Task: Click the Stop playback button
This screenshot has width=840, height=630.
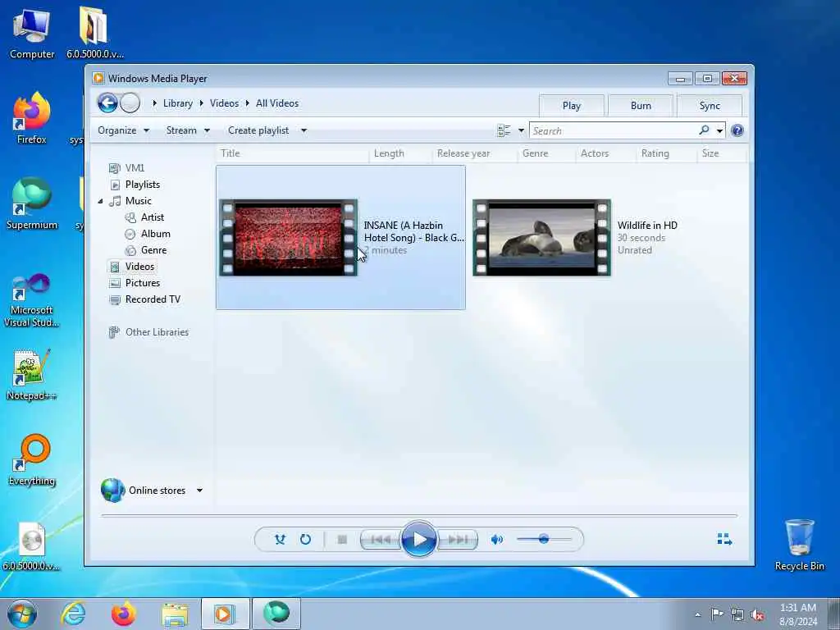Action: [x=342, y=540]
